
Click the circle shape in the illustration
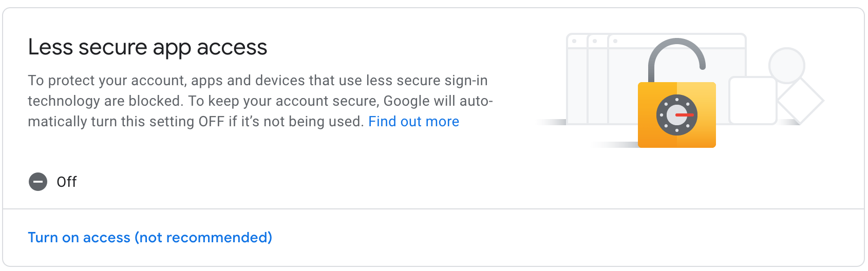[x=786, y=65]
